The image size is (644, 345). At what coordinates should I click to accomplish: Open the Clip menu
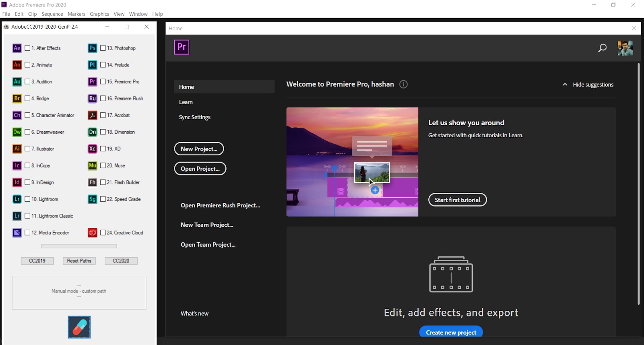tap(32, 14)
